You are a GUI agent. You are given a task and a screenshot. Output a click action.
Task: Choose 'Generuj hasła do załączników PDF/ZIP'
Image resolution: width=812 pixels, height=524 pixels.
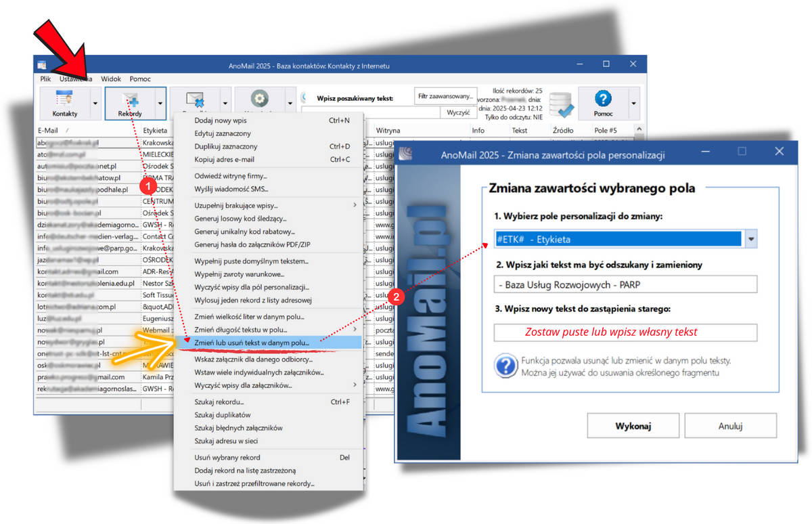[x=269, y=244]
